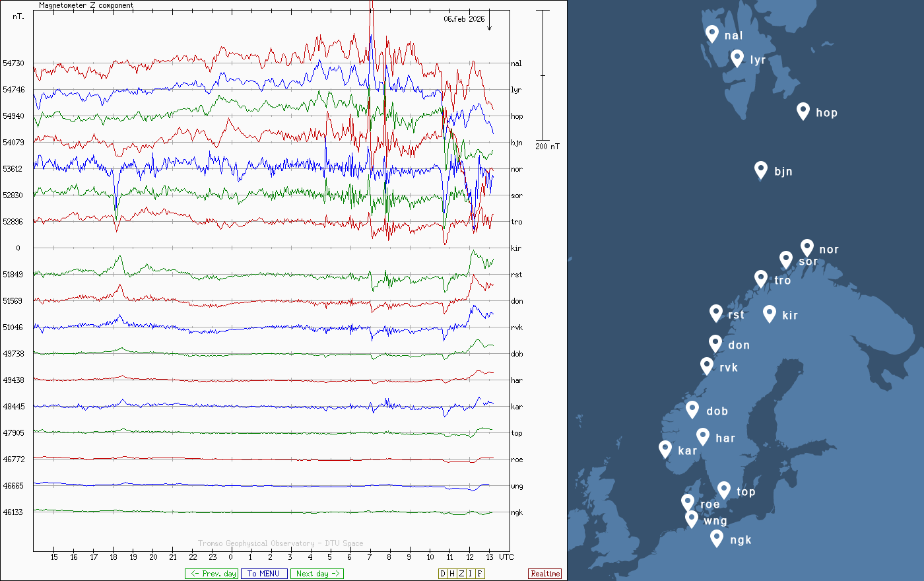Select the Z component button

(461, 574)
